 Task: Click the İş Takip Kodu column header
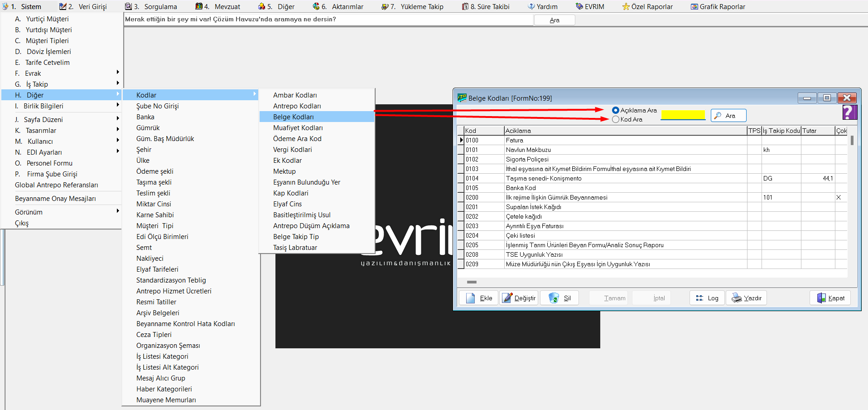[781, 131]
